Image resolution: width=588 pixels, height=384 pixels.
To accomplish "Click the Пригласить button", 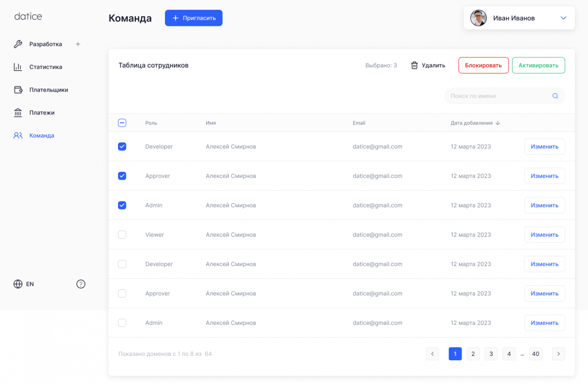I will 194,18.
